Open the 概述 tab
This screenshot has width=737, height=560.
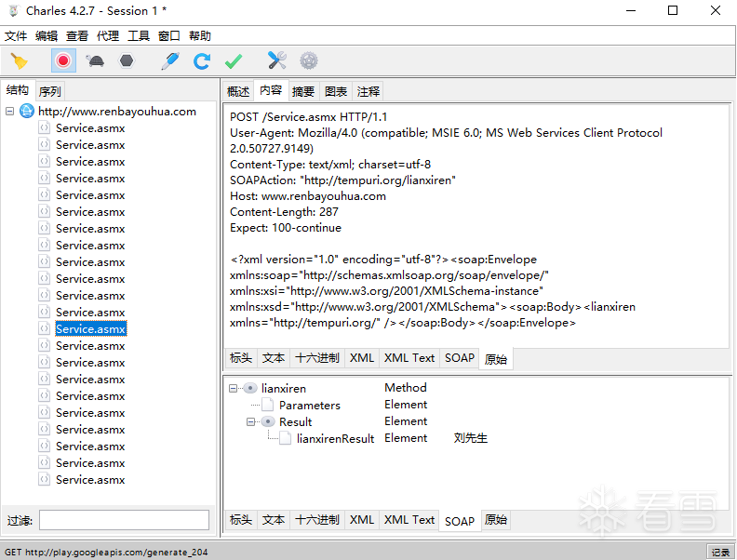pyautogui.click(x=238, y=91)
